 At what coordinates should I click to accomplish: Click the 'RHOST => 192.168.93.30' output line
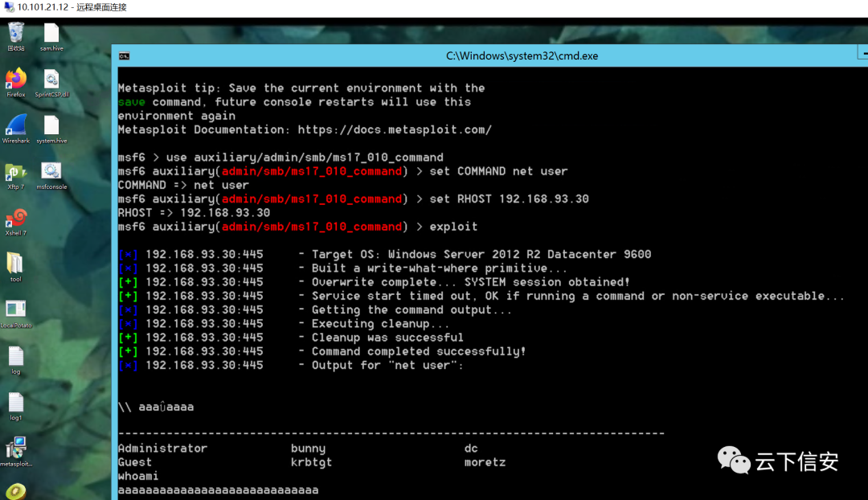click(194, 213)
